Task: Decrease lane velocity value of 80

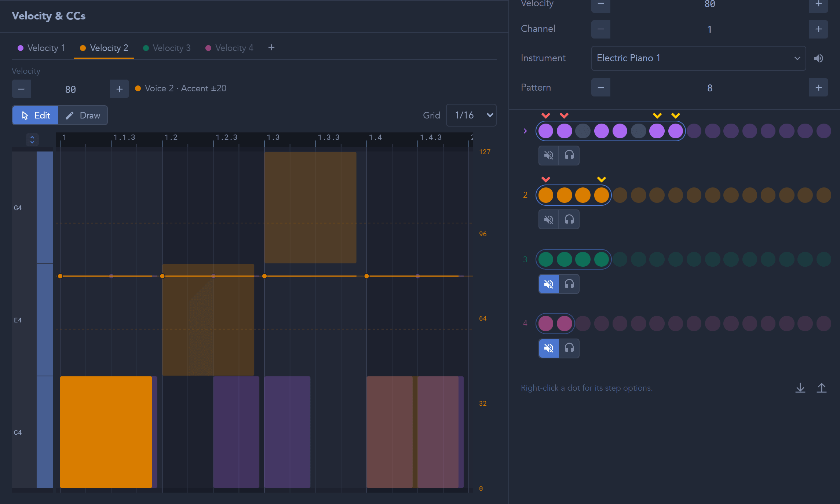Action: click(x=21, y=89)
